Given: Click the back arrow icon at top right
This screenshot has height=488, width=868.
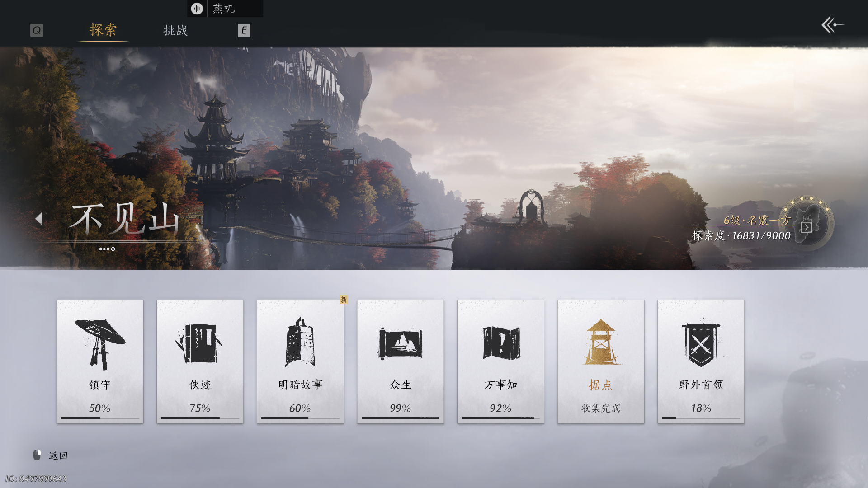Looking at the screenshot, I should click(832, 25).
